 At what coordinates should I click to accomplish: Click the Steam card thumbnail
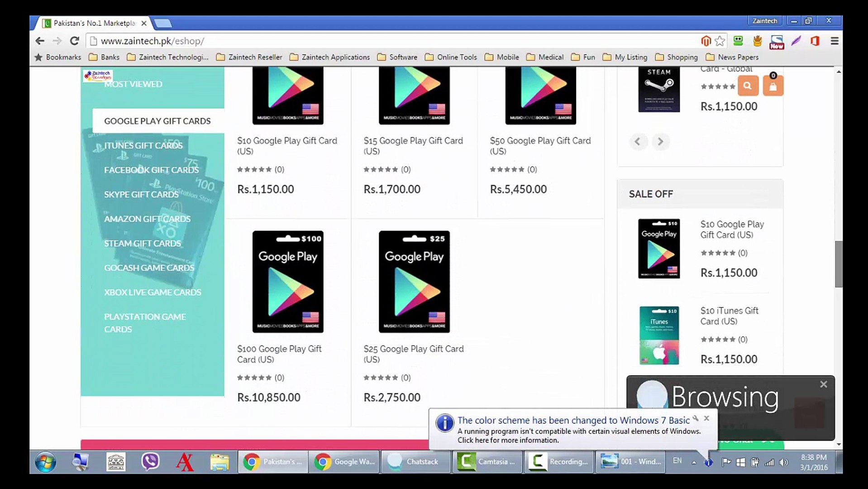click(x=659, y=89)
